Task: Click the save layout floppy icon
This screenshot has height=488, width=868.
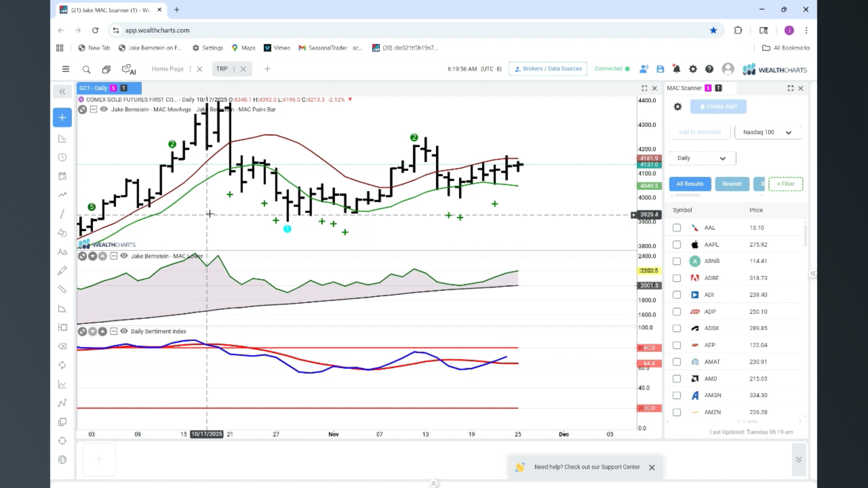Action: click(660, 69)
